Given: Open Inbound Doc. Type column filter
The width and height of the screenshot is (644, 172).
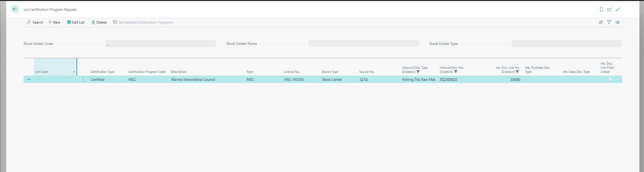Looking at the screenshot, I should pos(418,72).
